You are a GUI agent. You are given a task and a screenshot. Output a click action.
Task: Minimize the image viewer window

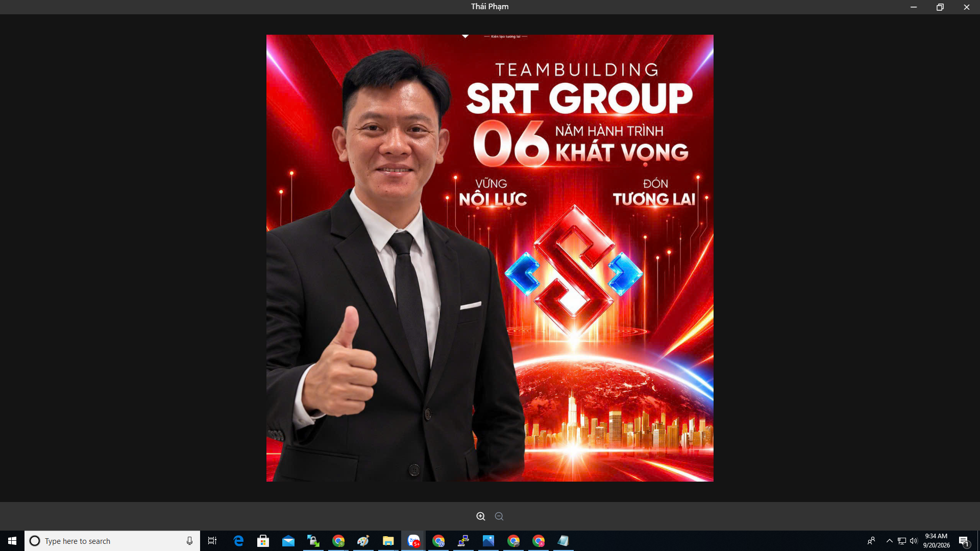click(914, 7)
